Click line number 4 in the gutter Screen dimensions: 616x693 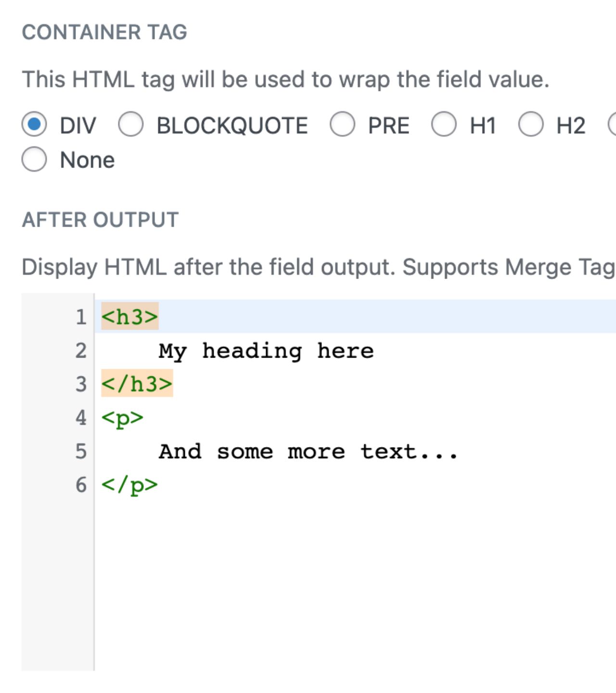tap(81, 418)
